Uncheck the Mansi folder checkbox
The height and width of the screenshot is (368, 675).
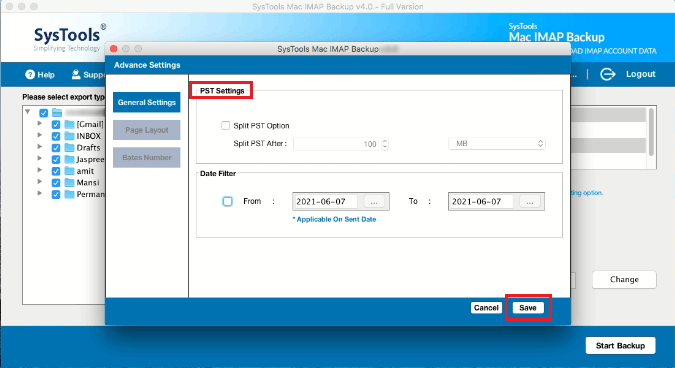click(56, 182)
